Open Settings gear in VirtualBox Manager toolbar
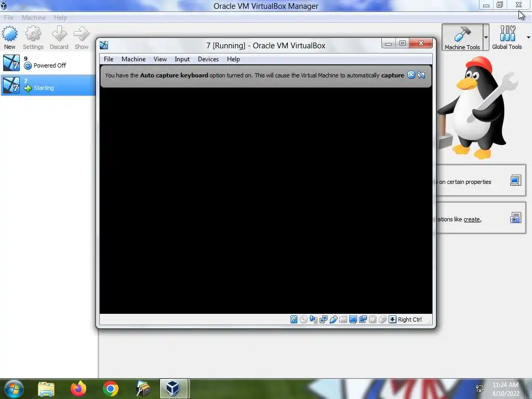The width and height of the screenshot is (532, 399). [x=33, y=38]
